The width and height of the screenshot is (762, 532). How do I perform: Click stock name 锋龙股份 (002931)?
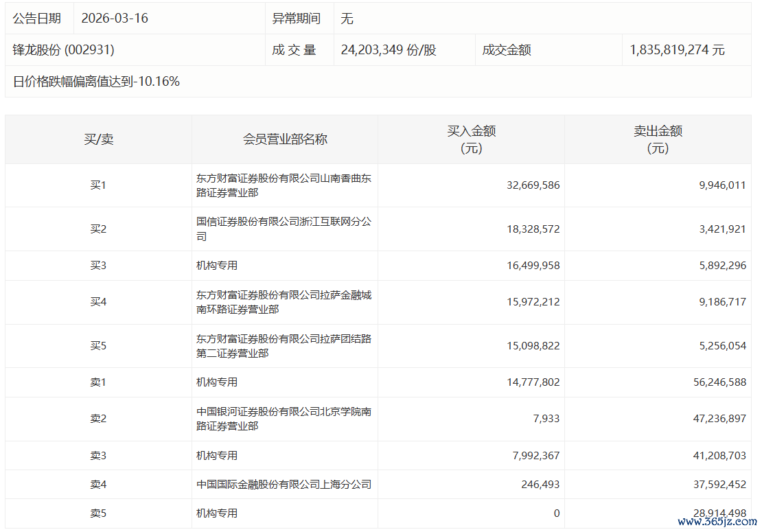pos(64,49)
